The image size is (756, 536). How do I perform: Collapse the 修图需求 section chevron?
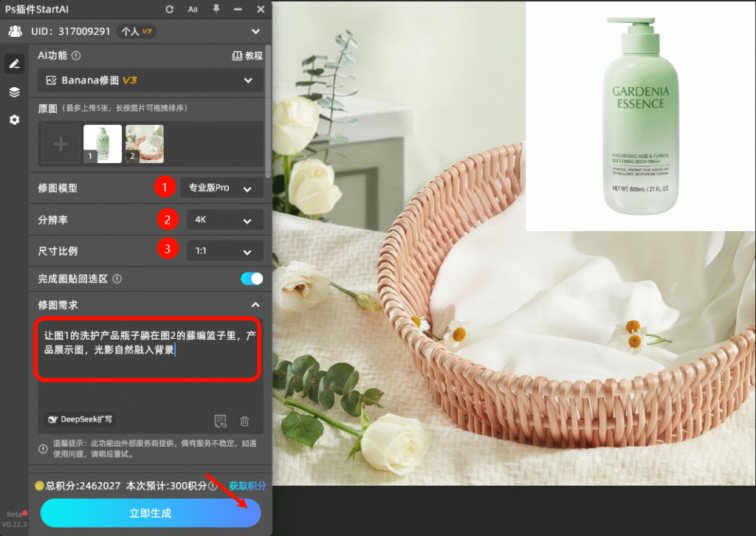[x=255, y=304]
